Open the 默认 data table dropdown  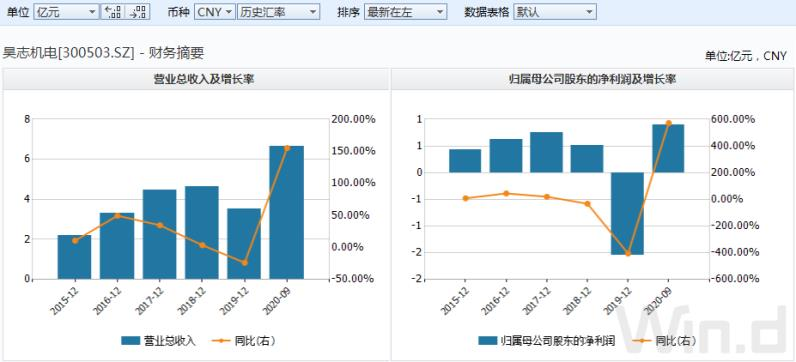pyautogui.click(x=555, y=12)
